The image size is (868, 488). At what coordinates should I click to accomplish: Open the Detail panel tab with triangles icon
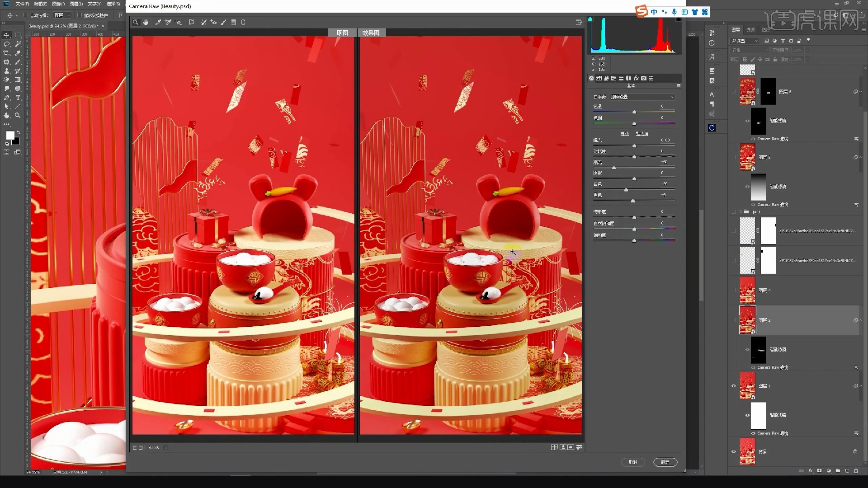pyautogui.click(x=606, y=78)
